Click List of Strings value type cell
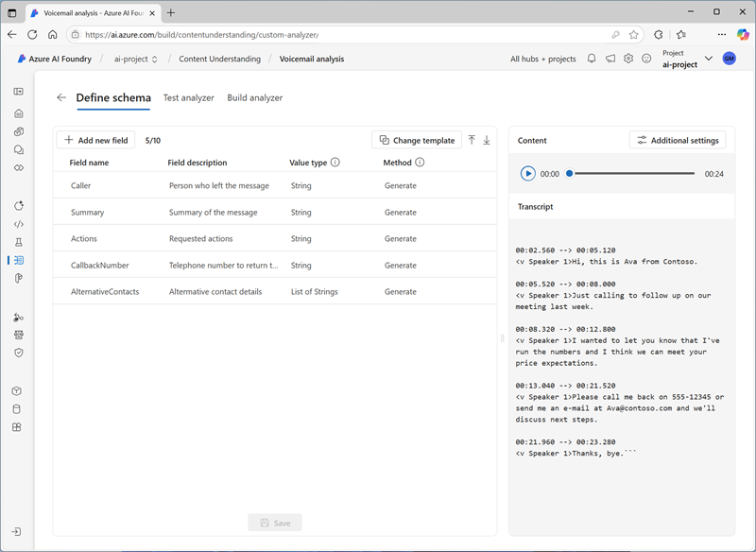The image size is (756, 552). [x=315, y=292]
